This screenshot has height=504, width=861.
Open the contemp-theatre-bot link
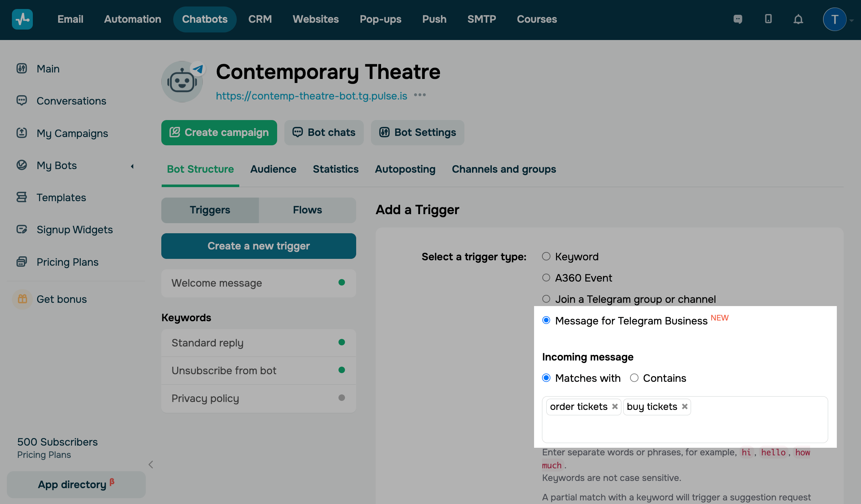(x=311, y=96)
